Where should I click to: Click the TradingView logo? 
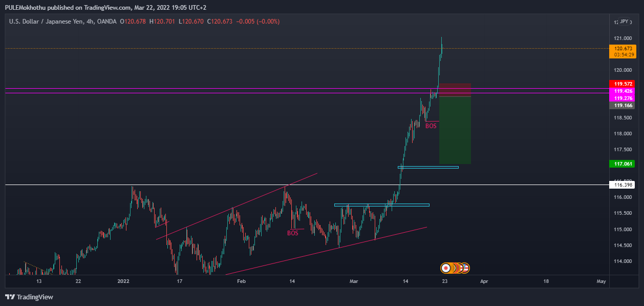pyautogui.click(x=29, y=297)
